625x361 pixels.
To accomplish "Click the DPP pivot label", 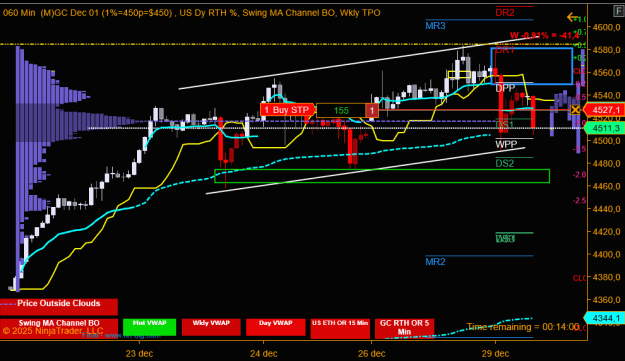I will point(505,88).
